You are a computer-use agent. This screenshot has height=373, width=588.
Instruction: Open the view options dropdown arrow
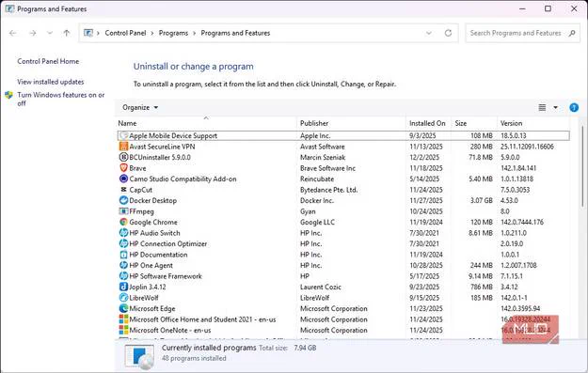point(555,107)
